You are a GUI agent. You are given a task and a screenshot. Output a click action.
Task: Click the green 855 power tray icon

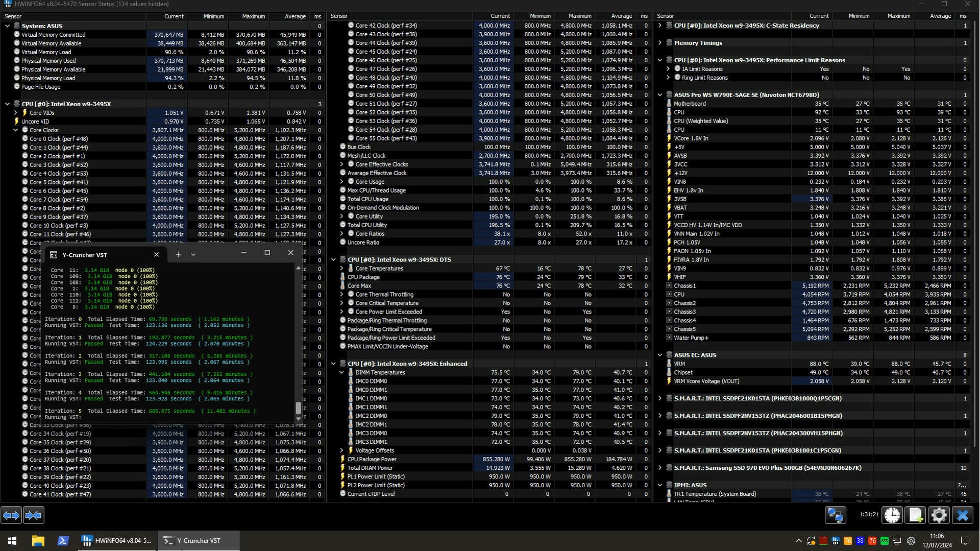pos(885,541)
